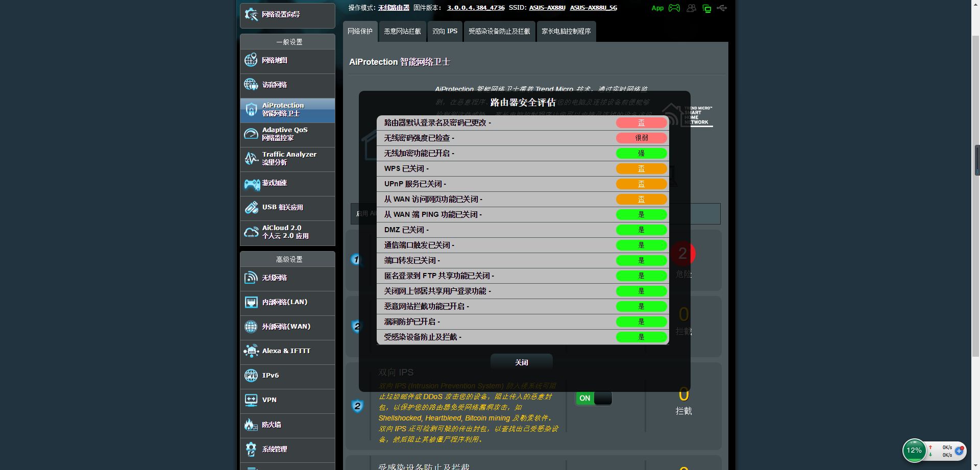This screenshot has height=470, width=980.
Task: Click the 关闭 button in security assessment dialog
Action: [522, 362]
